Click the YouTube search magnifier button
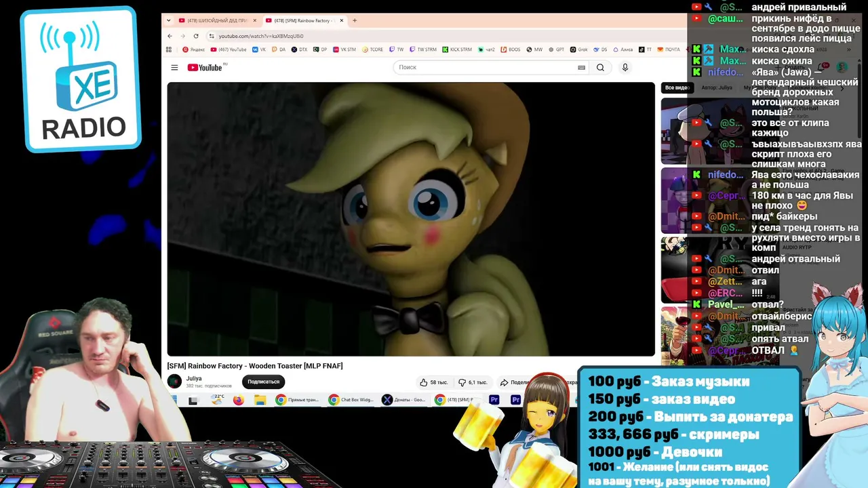This screenshot has height=488, width=868. pos(600,67)
